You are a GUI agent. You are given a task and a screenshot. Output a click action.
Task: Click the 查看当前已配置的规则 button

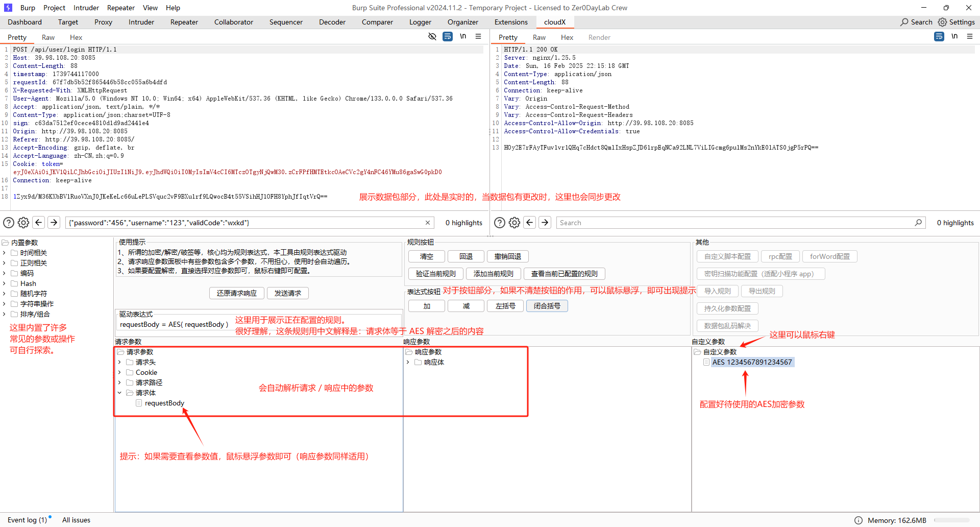(565, 274)
